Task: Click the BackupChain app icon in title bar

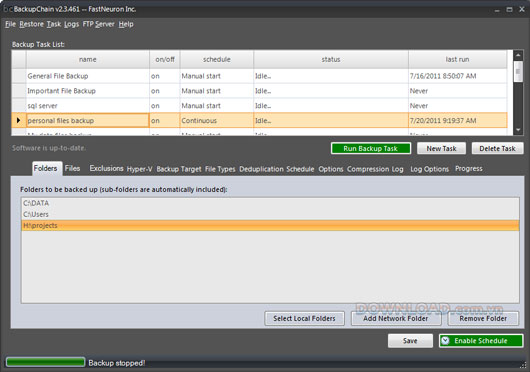Action: 8,9
